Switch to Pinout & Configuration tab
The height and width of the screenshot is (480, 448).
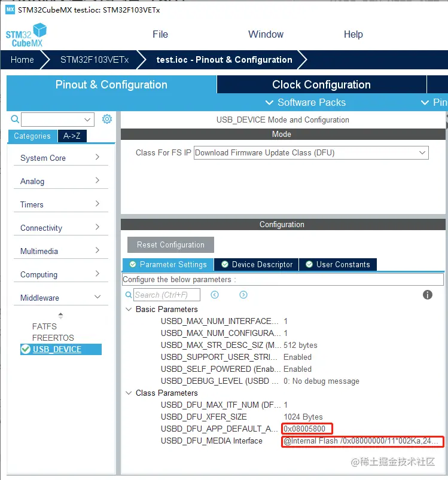pyautogui.click(x=111, y=84)
